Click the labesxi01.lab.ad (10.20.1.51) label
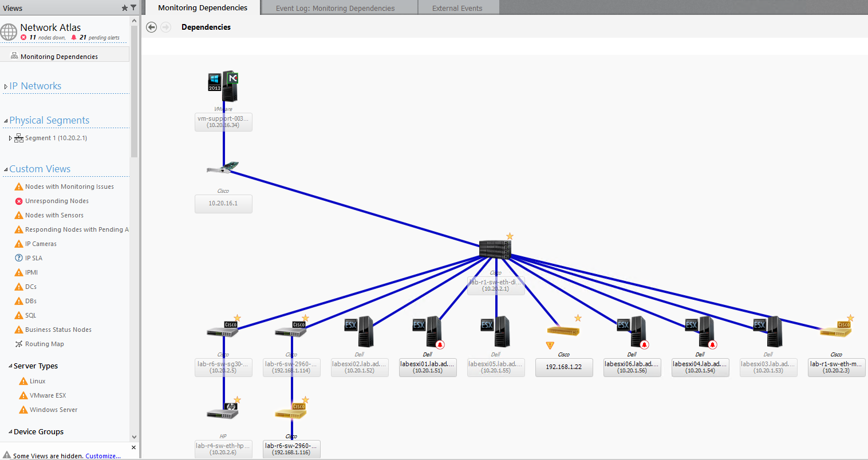This screenshot has width=868, height=460. coord(428,367)
